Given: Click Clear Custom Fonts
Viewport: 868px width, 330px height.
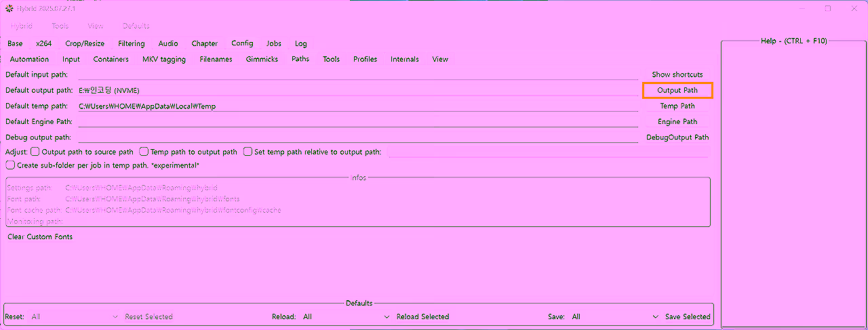Looking at the screenshot, I should click(40, 236).
